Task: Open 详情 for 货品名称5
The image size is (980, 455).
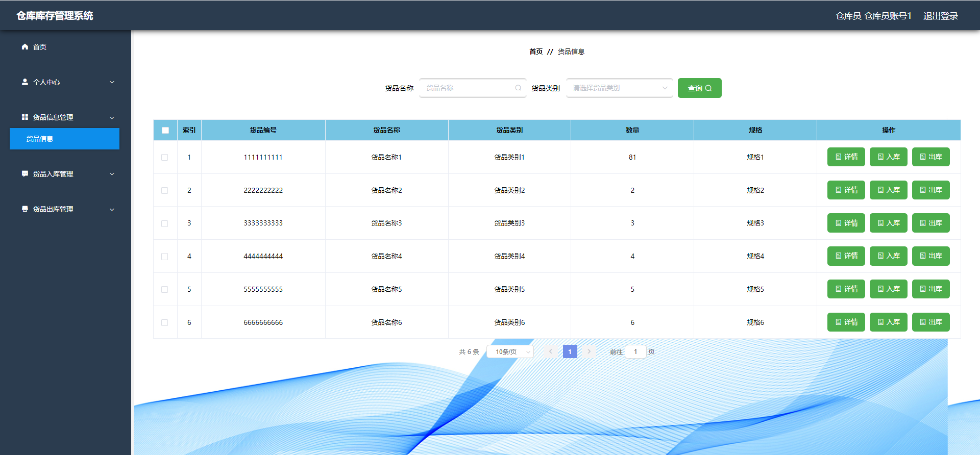Action: (846, 289)
